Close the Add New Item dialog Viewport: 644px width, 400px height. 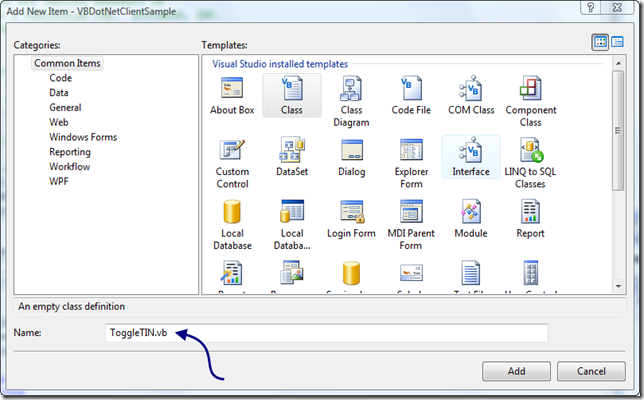pyautogui.click(x=617, y=7)
